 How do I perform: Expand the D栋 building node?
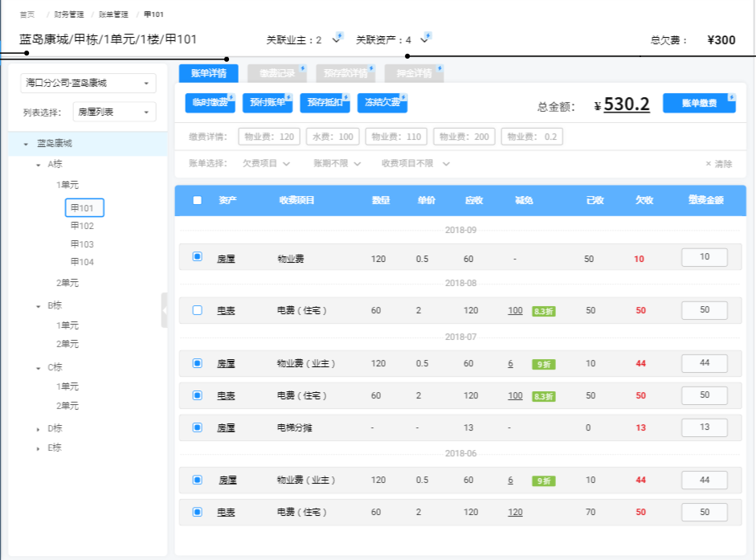pos(38,429)
